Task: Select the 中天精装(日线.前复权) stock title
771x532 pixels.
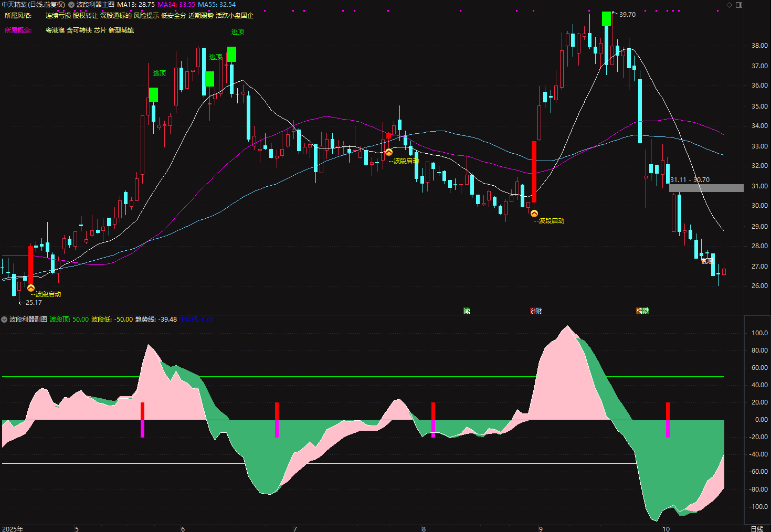Action: [34, 5]
